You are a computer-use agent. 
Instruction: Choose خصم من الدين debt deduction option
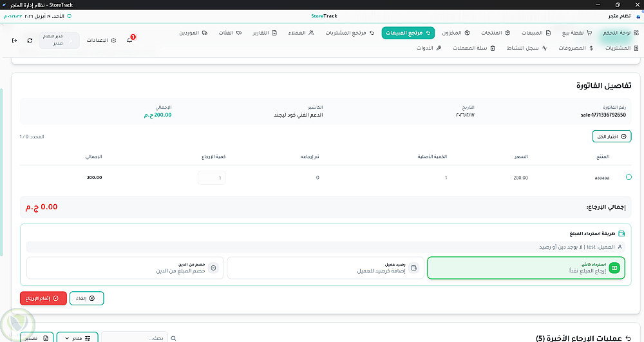tap(126, 268)
